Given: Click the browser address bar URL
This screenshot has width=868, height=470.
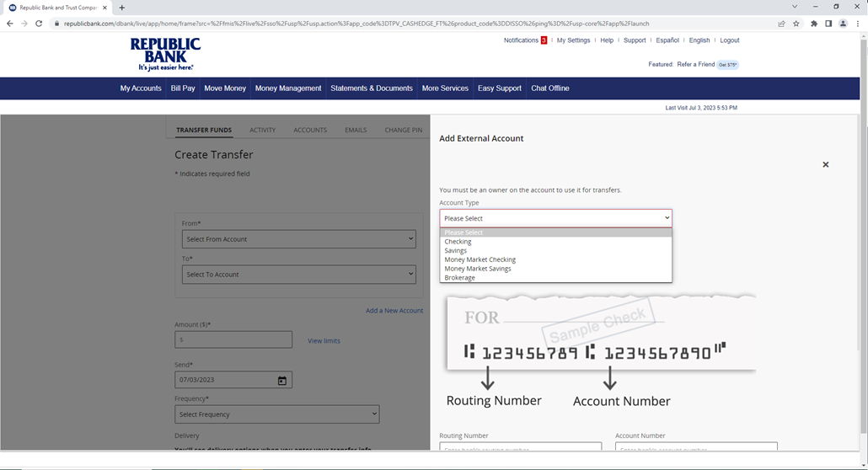Looking at the screenshot, I should coord(356,24).
